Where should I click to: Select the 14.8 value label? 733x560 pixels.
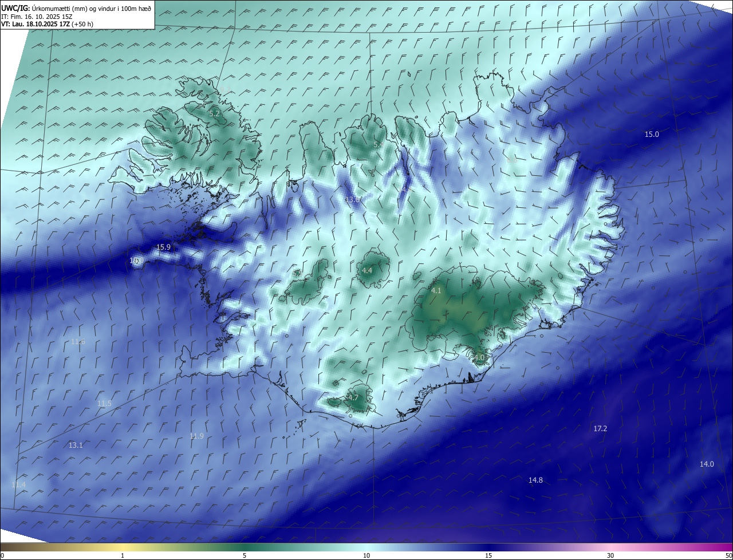point(535,480)
